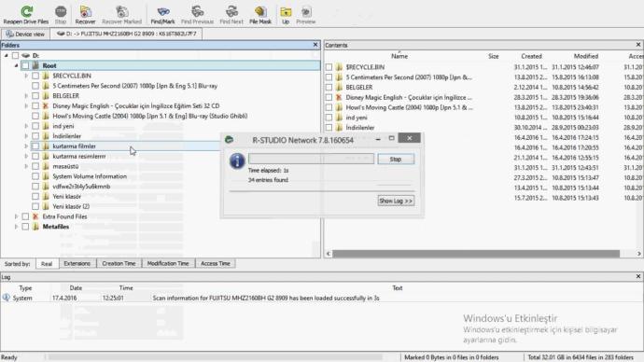Screen dimensions: 644x362
Task: Click the Recover toolbar icon
Action: (x=86, y=11)
